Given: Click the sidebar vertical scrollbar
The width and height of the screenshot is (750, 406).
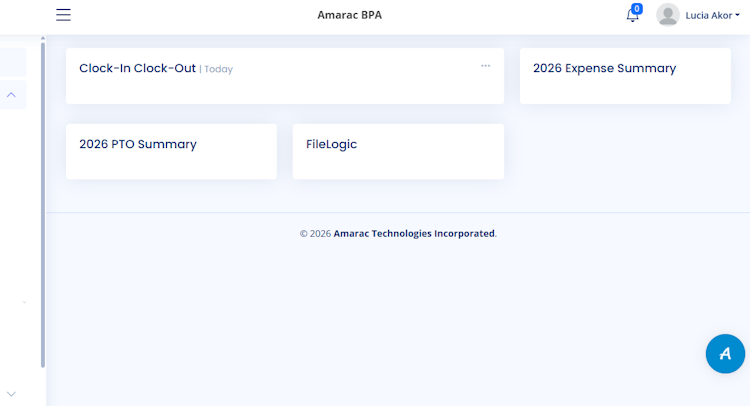Looking at the screenshot, I should pyautogui.click(x=42, y=200).
